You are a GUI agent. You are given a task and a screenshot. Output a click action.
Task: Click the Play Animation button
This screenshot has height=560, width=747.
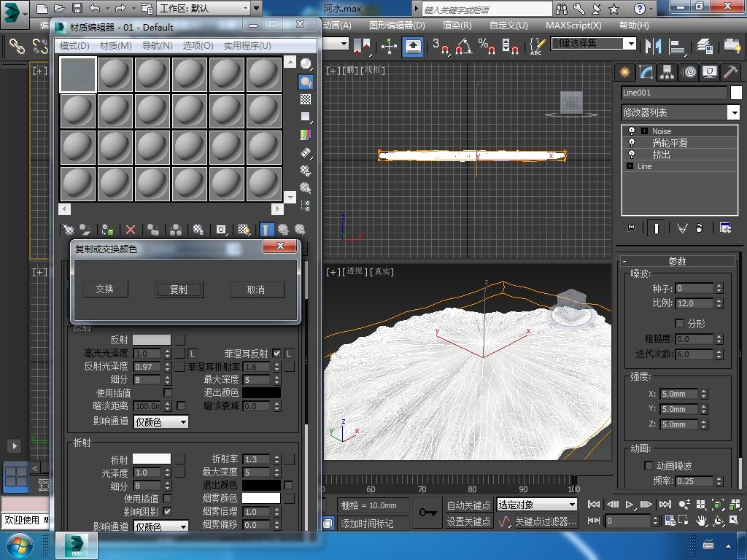[x=630, y=504]
